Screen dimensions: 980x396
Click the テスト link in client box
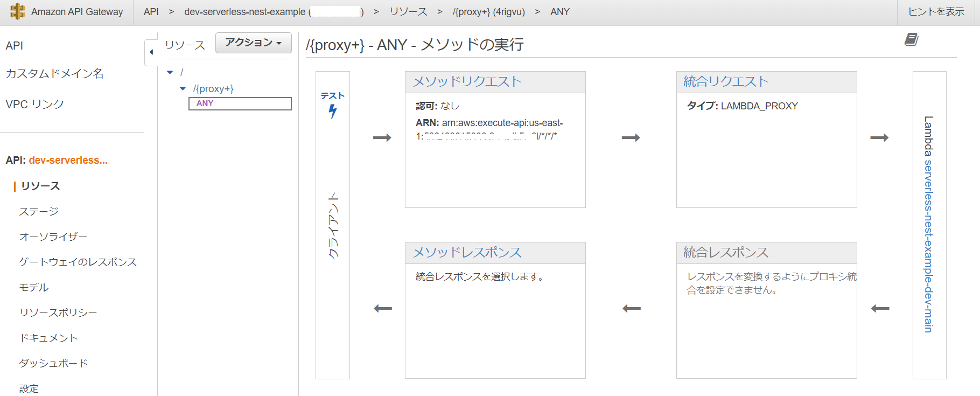tap(333, 96)
